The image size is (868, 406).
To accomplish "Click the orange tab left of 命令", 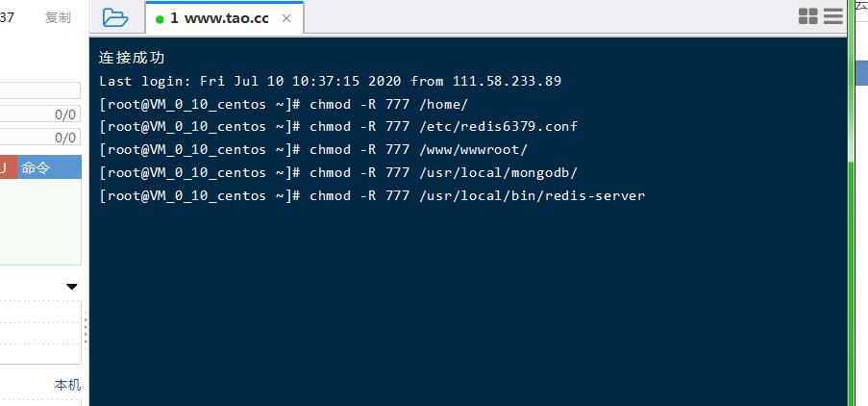I will coord(7,168).
